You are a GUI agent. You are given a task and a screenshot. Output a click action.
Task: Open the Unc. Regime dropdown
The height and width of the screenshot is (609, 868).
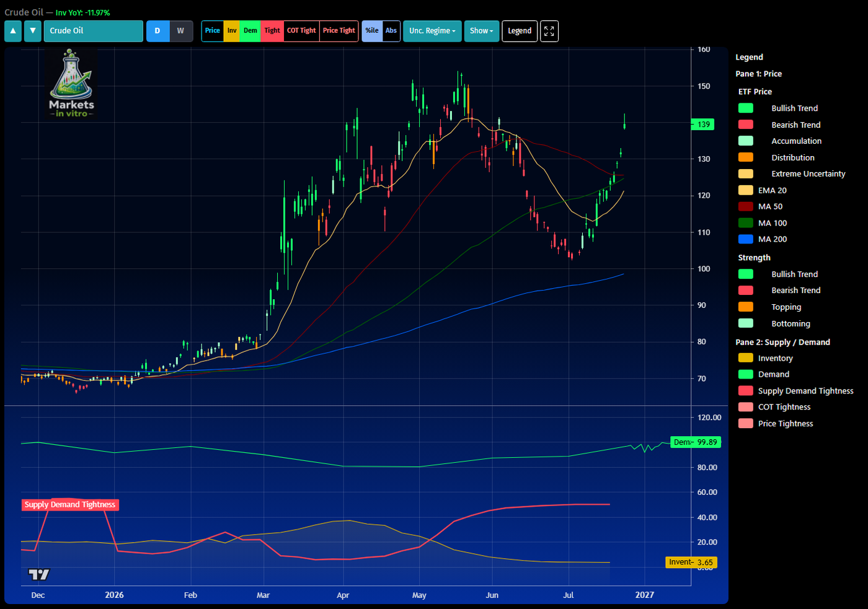coord(432,31)
